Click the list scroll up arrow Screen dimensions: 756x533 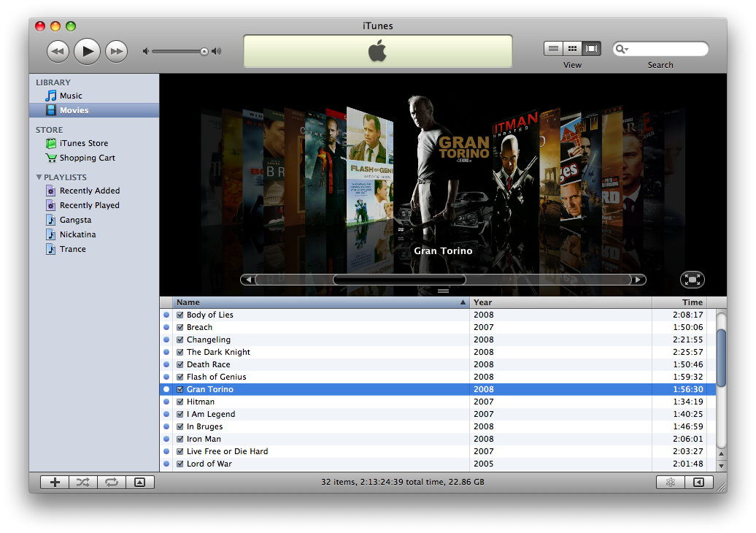coord(721,453)
